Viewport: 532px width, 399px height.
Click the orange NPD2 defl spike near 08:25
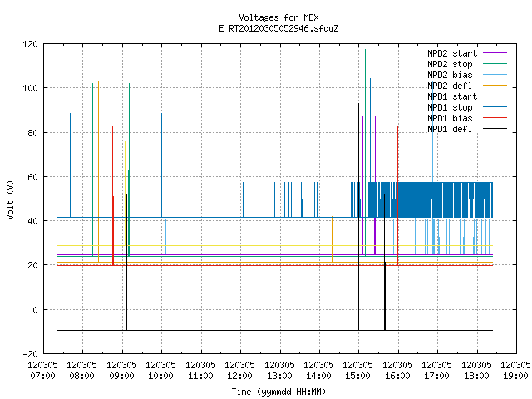[98, 171]
